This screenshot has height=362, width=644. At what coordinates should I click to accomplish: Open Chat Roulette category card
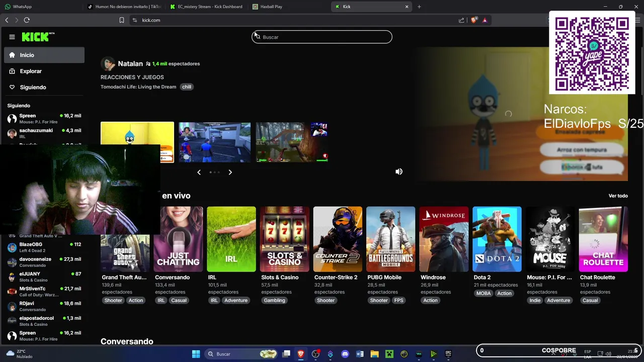603,239
